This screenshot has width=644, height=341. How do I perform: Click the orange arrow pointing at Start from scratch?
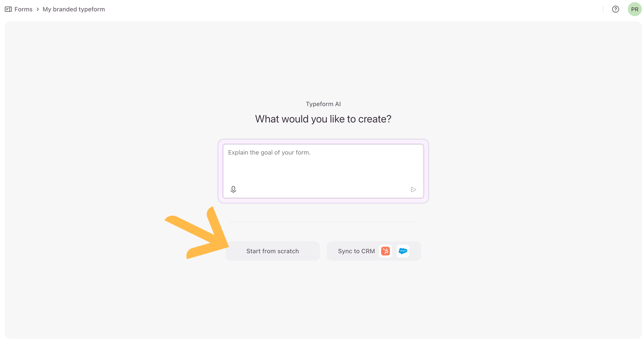(x=200, y=232)
